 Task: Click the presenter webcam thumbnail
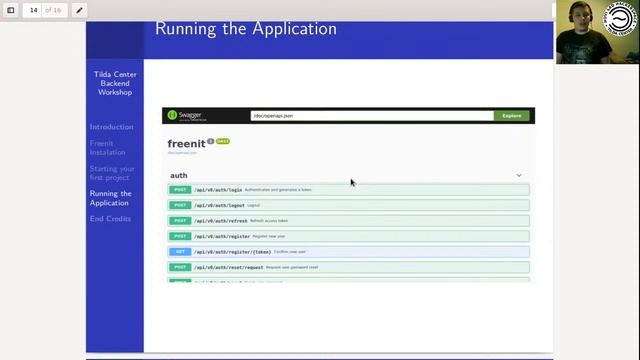pyautogui.click(x=598, y=32)
